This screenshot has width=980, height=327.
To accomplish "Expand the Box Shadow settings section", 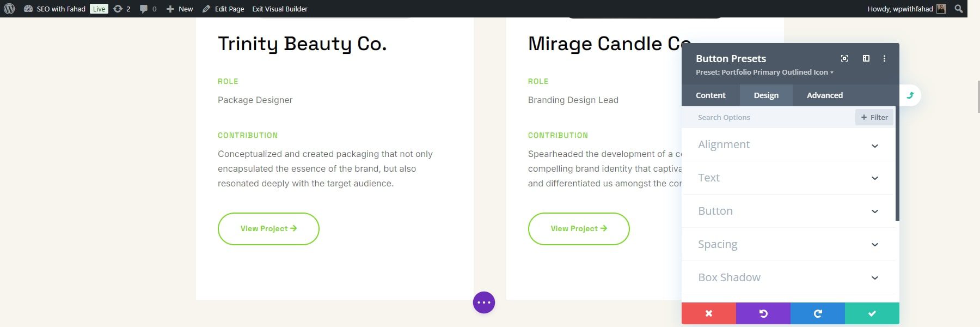I will pos(788,277).
